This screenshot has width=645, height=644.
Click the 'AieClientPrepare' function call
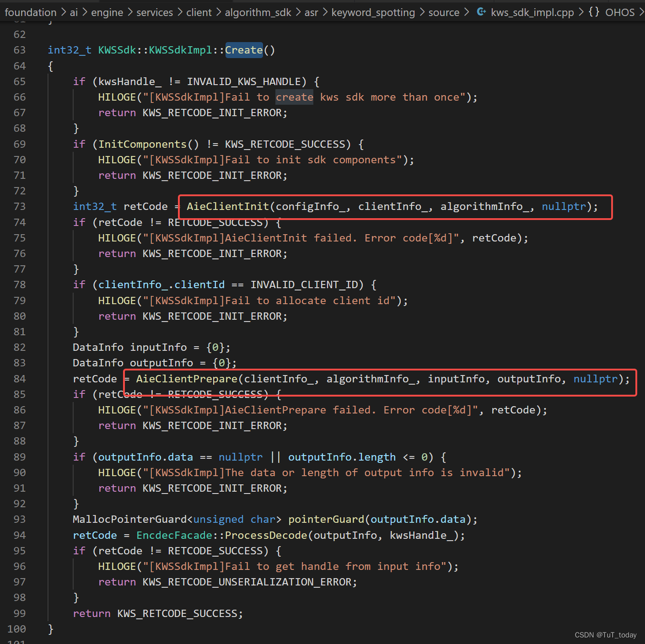[x=187, y=379]
